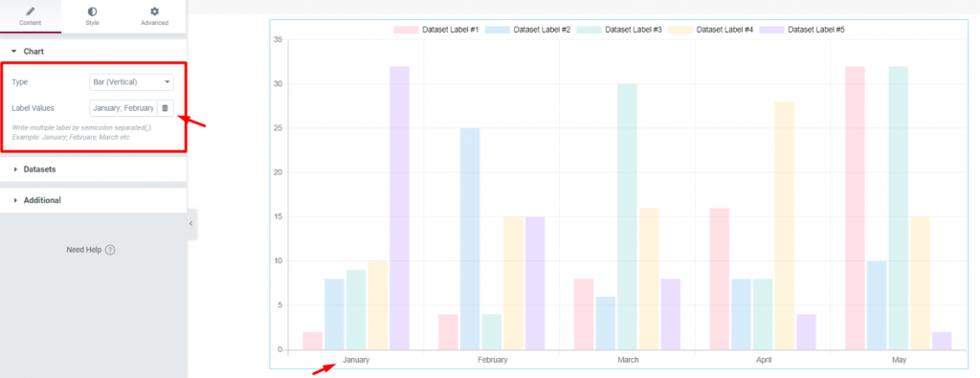Click the Content pencil icon
Image resolution: width=980 pixels, height=378 pixels.
[x=31, y=11]
